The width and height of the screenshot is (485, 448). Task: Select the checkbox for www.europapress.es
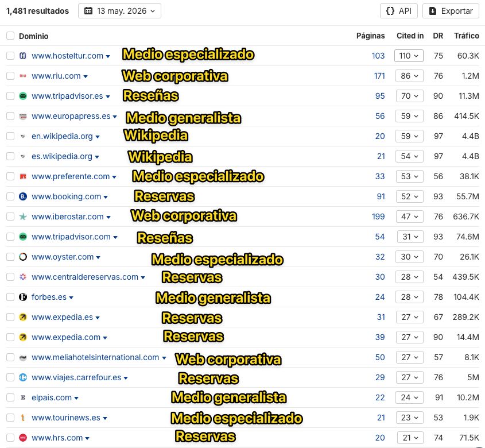point(10,116)
